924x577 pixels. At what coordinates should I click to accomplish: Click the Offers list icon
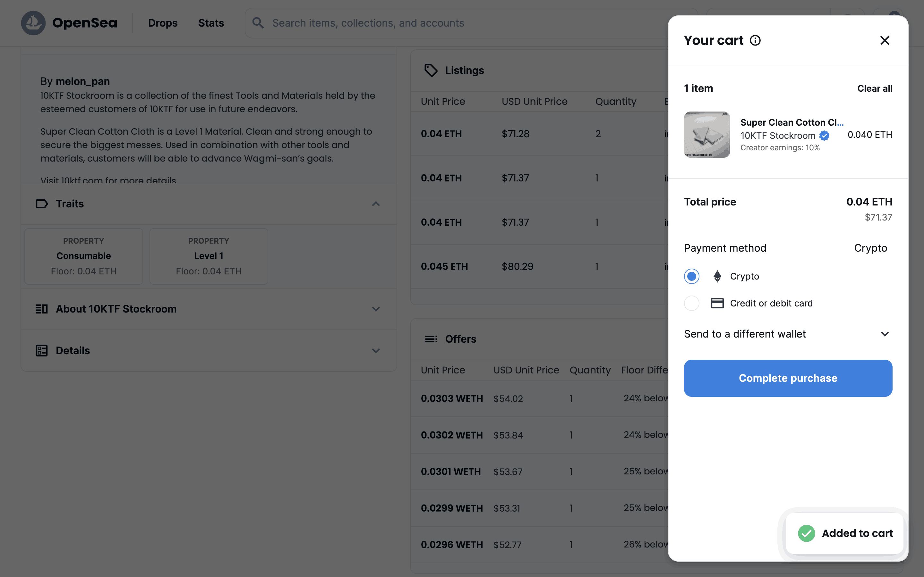point(431,339)
